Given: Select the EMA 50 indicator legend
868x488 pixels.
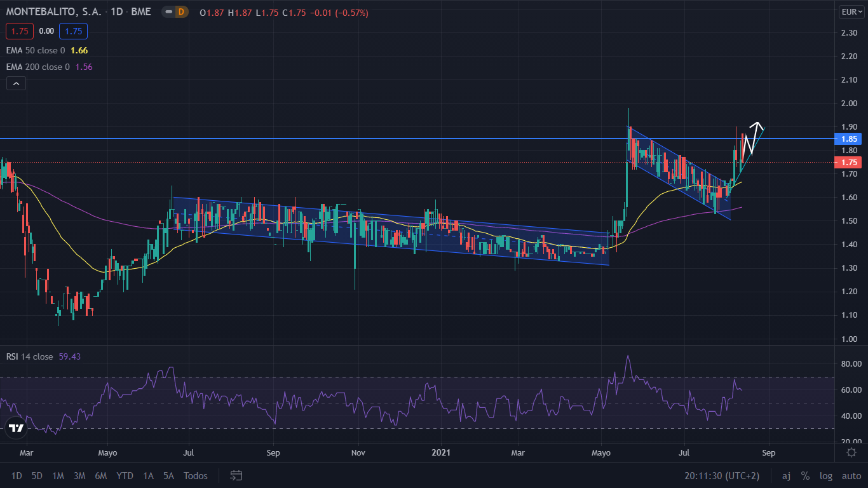Looking at the screenshot, I should coord(35,50).
